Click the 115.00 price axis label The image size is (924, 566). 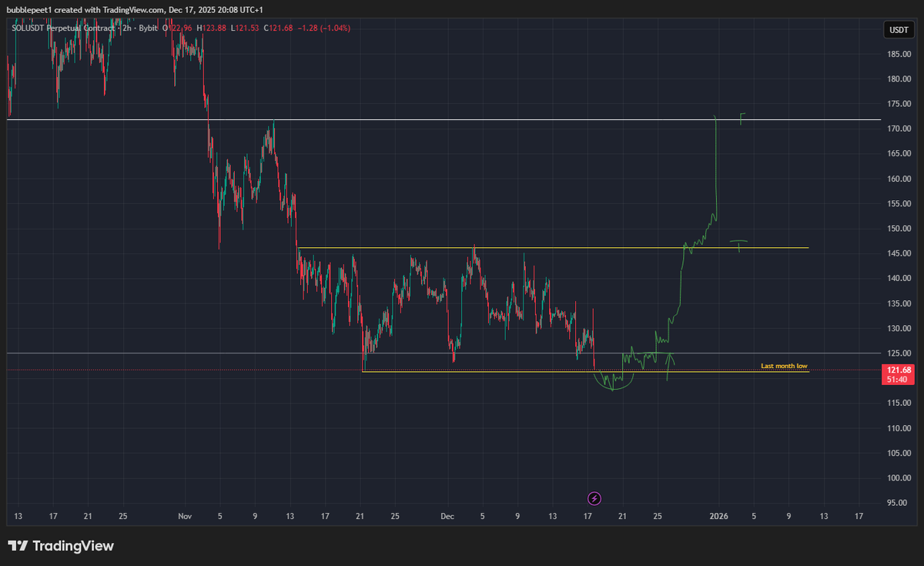pos(899,403)
